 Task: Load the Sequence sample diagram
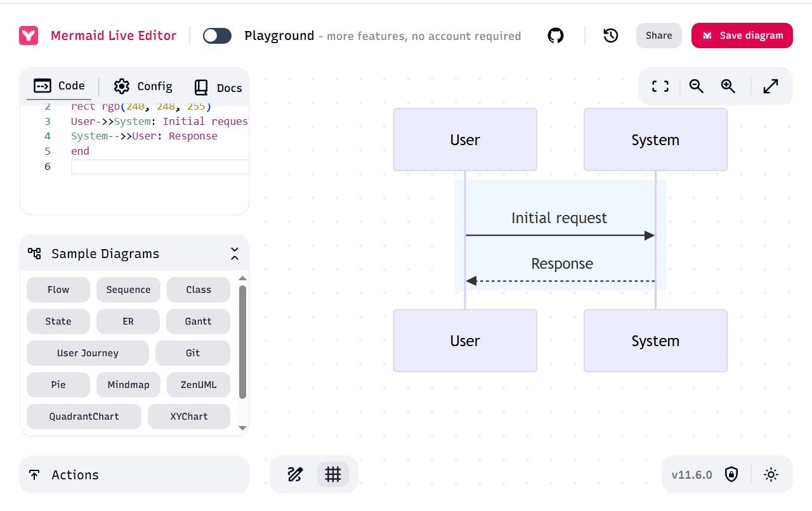pyautogui.click(x=128, y=290)
